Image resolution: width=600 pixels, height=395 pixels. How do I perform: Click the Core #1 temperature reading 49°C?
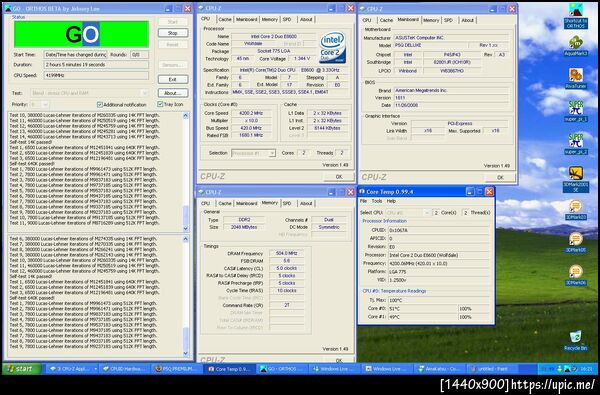coord(423,317)
